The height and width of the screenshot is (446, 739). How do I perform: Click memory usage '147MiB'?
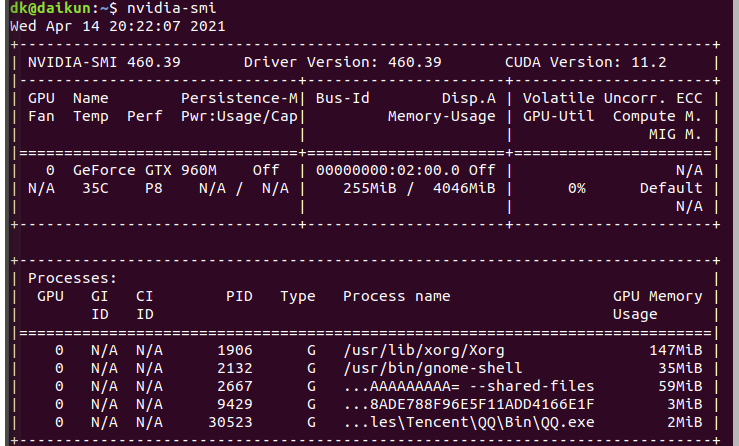(x=676, y=350)
